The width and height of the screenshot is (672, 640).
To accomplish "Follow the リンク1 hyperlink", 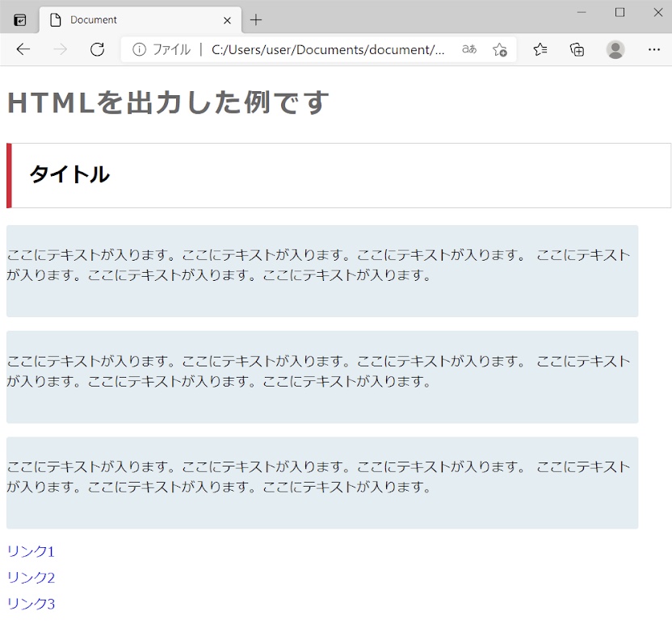I will coord(31,551).
